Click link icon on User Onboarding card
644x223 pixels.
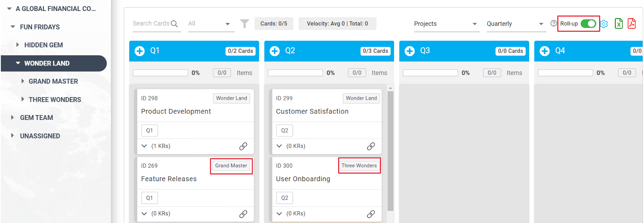tap(371, 214)
